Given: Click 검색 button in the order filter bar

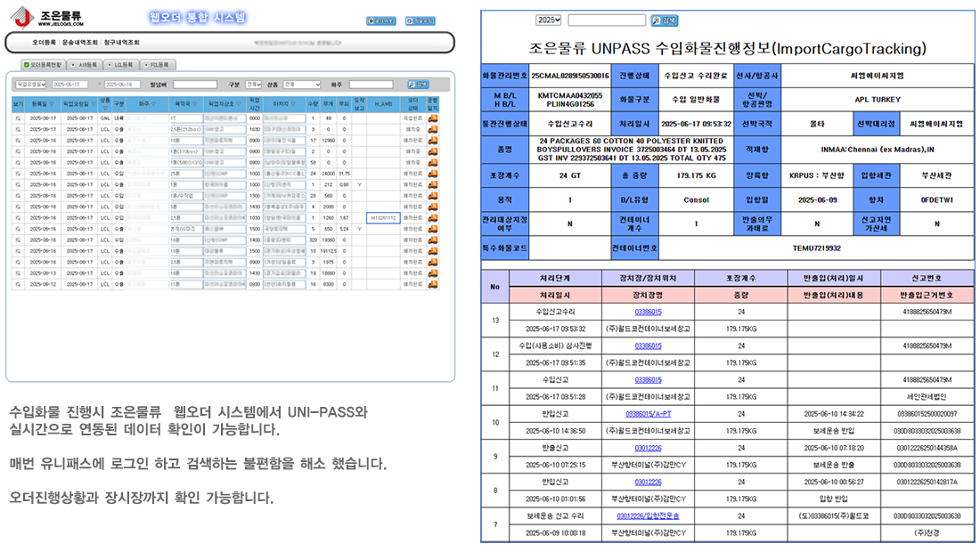Looking at the screenshot, I should point(418,85).
